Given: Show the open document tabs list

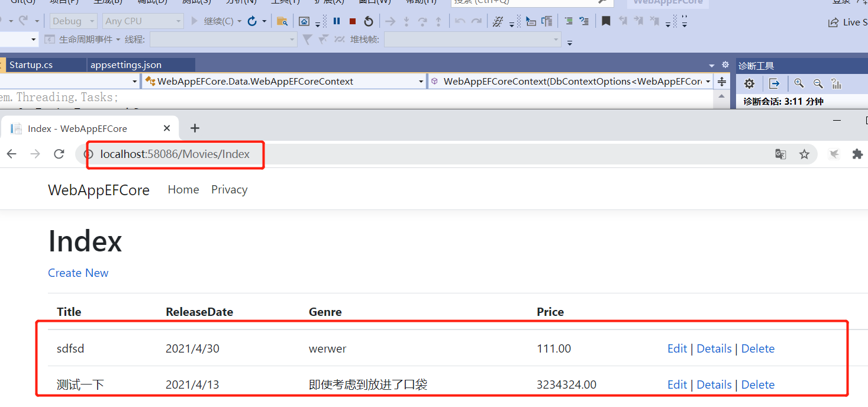Looking at the screenshot, I should point(711,65).
